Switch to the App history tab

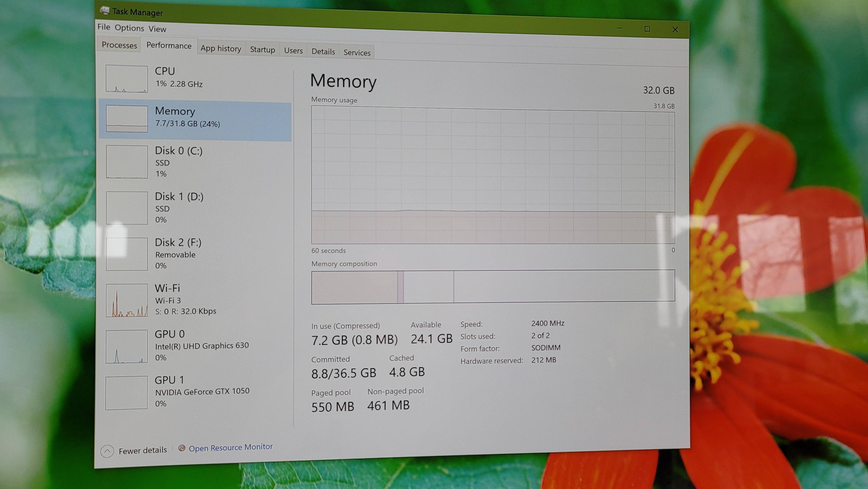[x=221, y=49]
